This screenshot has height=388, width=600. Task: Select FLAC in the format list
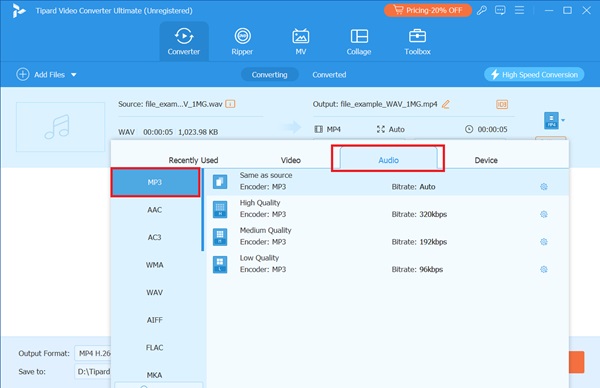coord(155,347)
